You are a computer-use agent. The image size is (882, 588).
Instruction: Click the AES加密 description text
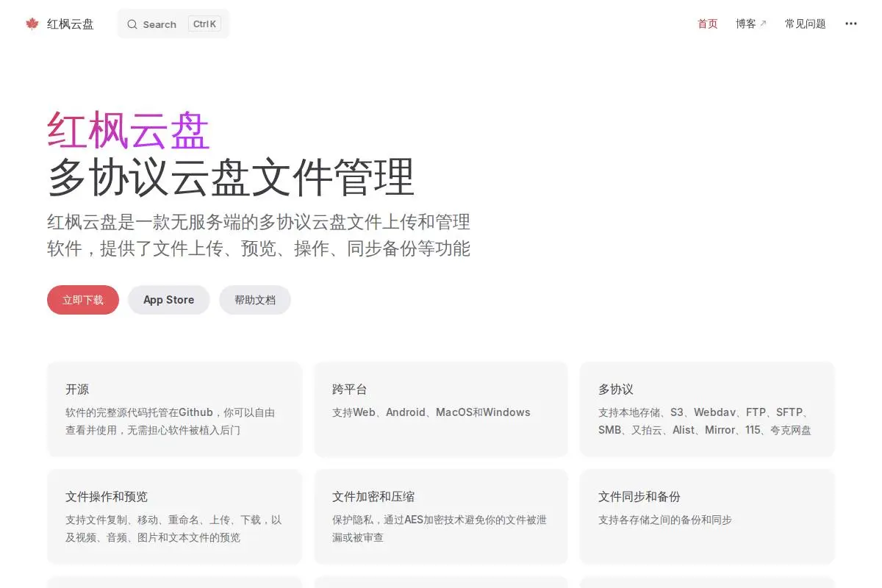click(440, 528)
